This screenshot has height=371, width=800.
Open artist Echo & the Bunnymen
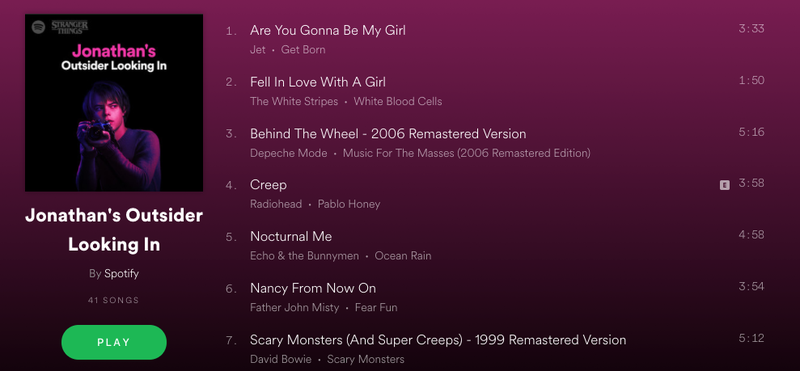(305, 256)
